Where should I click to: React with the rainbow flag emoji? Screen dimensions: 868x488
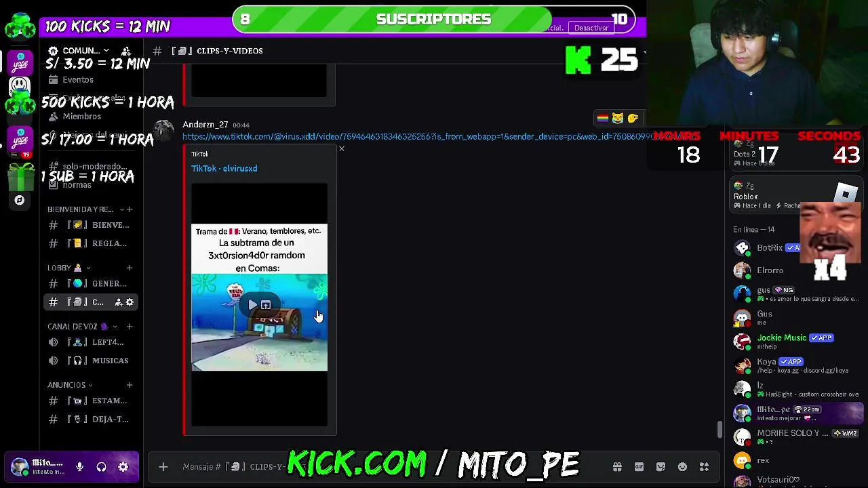click(602, 119)
